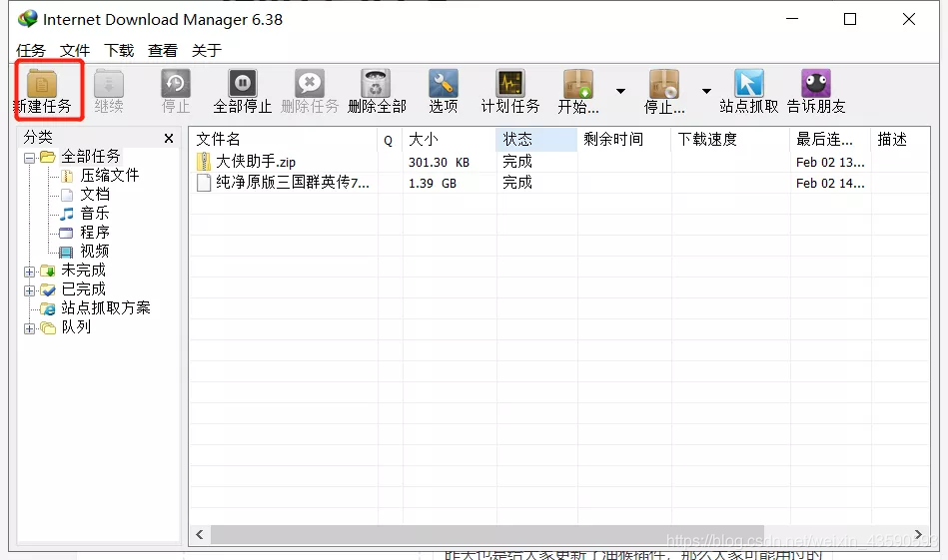Open dropdown arrow next to 开始 queue
The width and height of the screenshot is (948, 560).
(620, 91)
